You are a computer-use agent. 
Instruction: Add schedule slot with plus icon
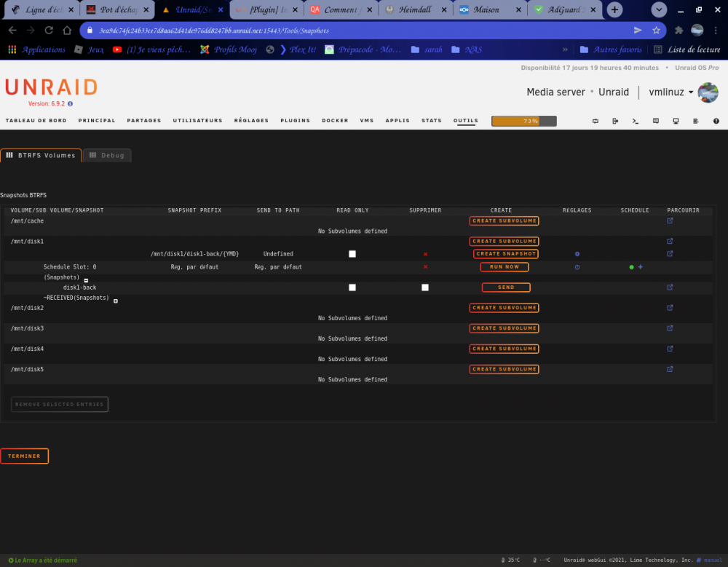click(x=640, y=267)
